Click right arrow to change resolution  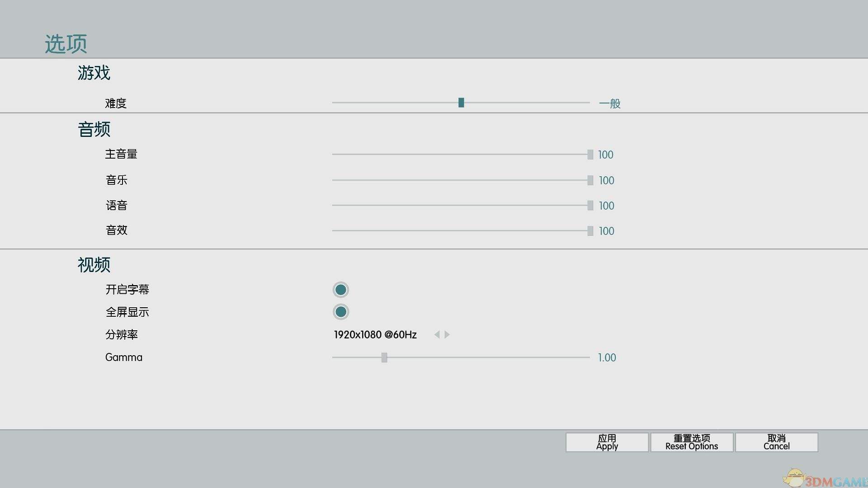447,334
